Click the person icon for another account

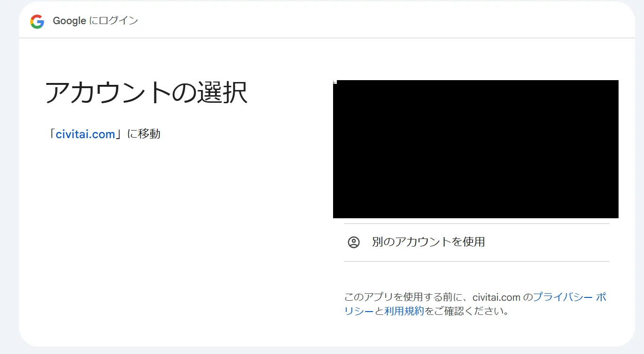coord(353,242)
